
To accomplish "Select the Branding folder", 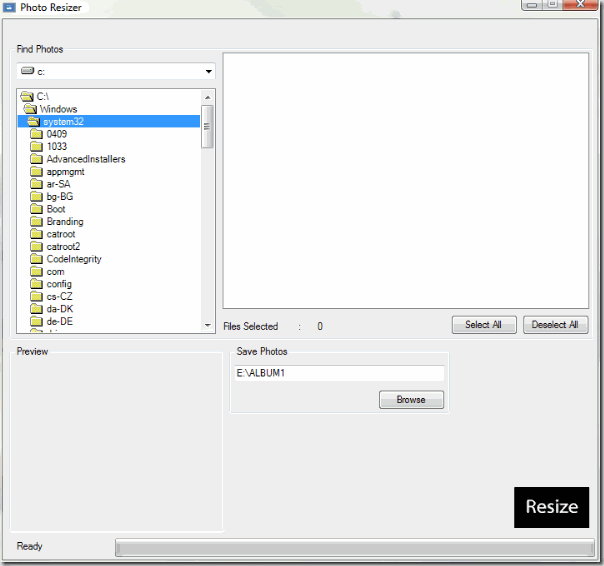I will coord(64,222).
